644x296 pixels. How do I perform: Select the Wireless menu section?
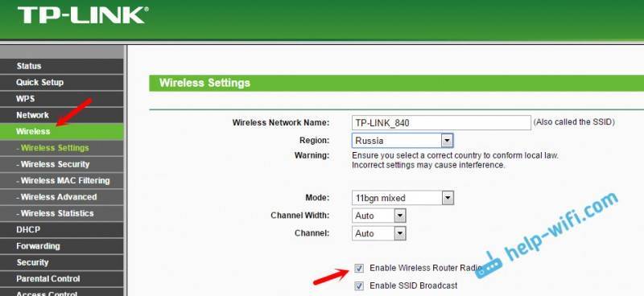click(x=62, y=132)
